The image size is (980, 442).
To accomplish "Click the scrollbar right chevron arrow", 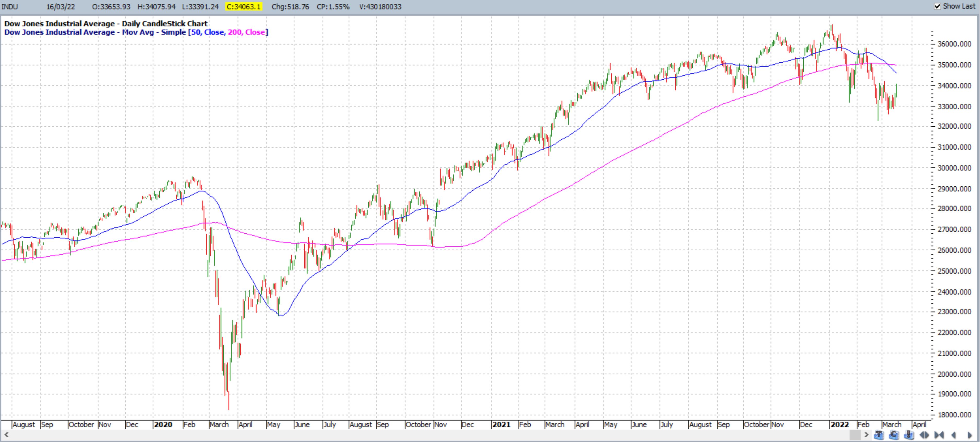I will click(x=867, y=435).
